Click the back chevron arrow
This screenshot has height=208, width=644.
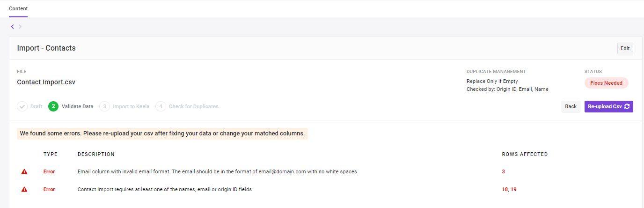click(12, 27)
